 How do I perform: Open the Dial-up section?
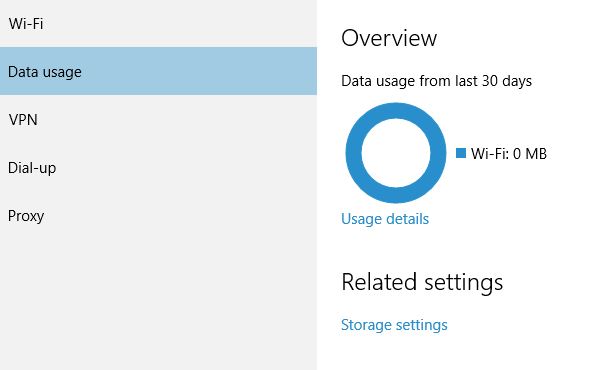(158, 168)
